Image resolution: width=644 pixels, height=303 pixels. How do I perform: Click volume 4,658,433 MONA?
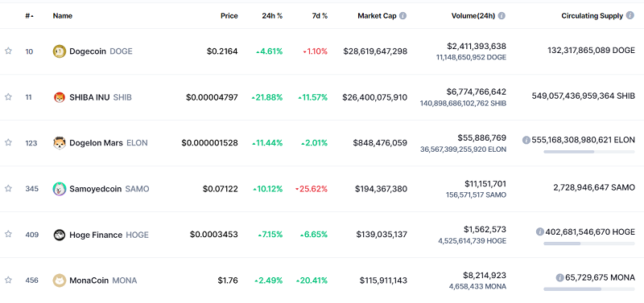click(477, 287)
